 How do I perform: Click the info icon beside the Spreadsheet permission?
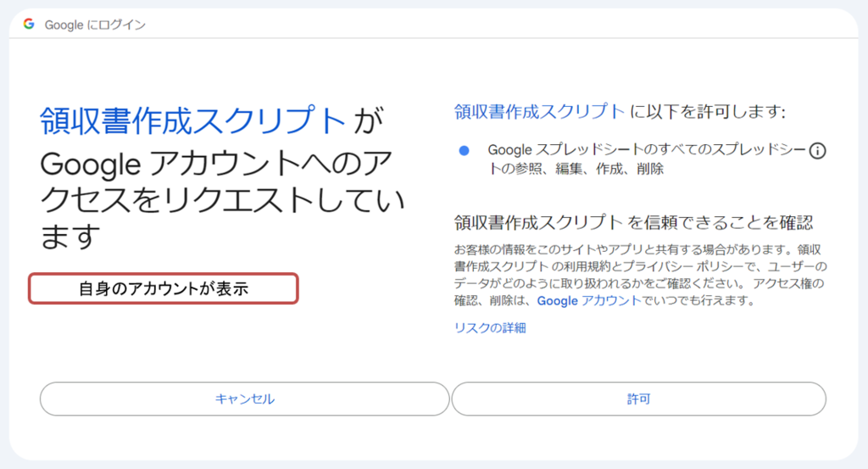point(817,151)
